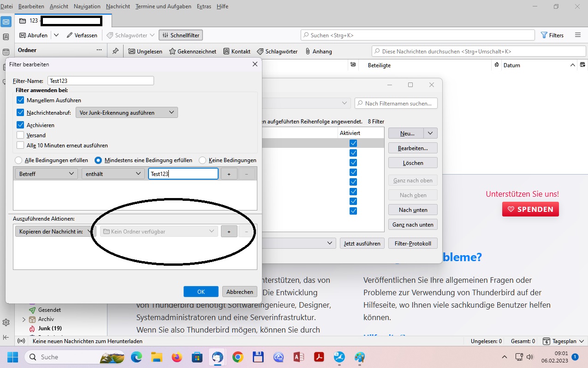Filter by Anhang attachments
Screen dimensions: 588x368
point(319,51)
